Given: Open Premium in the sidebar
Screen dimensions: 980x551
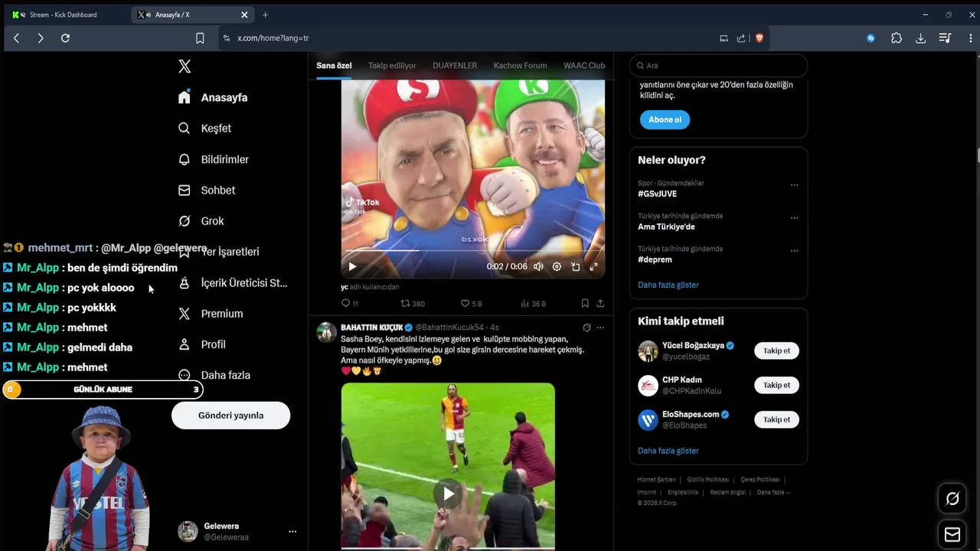Looking at the screenshot, I should [211, 314].
